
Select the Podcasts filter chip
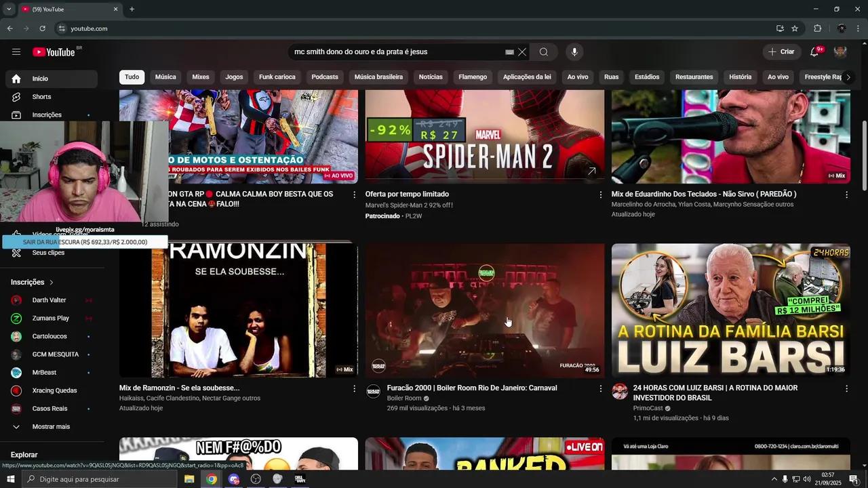click(325, 77)
